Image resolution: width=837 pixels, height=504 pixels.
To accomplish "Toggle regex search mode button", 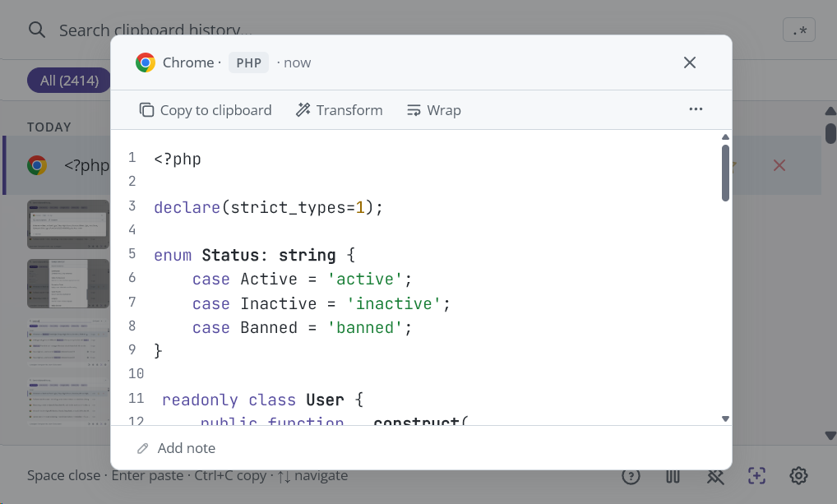I will (x=798, y=31).
